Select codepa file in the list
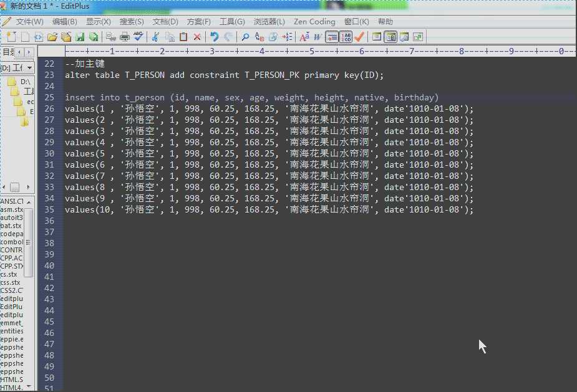The width and height of the screenshot is (577, 392). [x=11, y=234]
